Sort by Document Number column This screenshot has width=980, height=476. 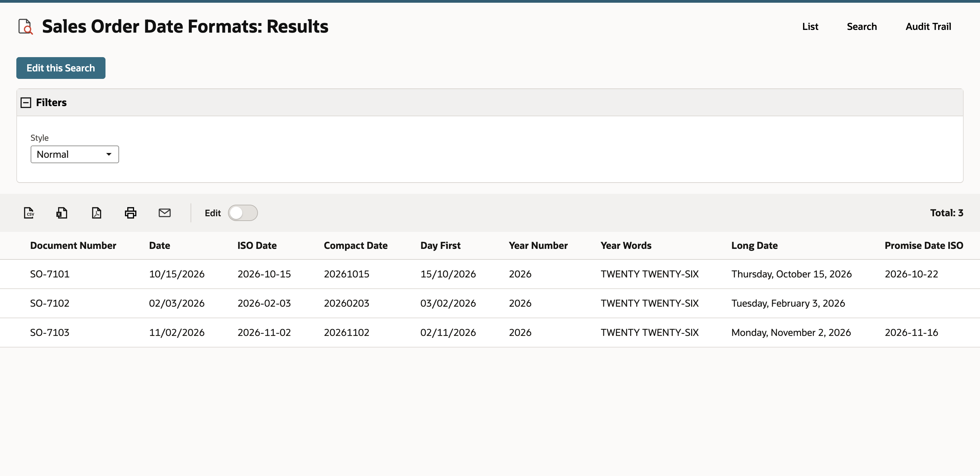tap(73, 245)
